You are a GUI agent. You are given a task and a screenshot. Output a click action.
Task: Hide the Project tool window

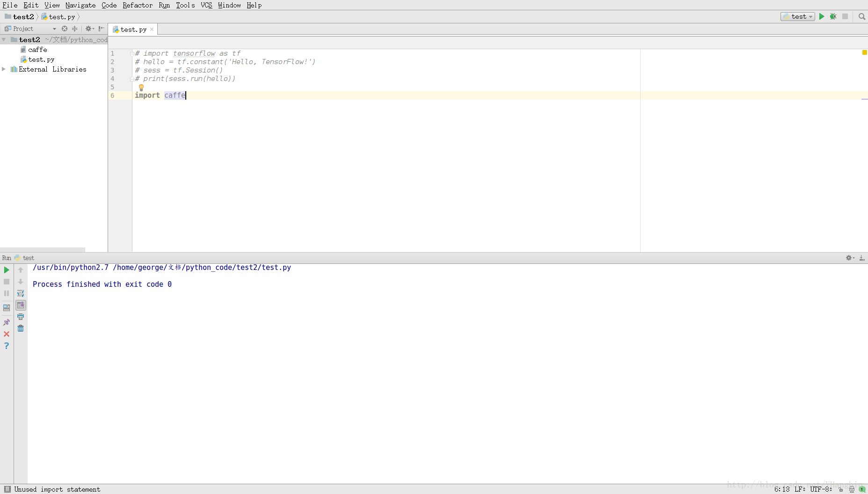(102, 29)
